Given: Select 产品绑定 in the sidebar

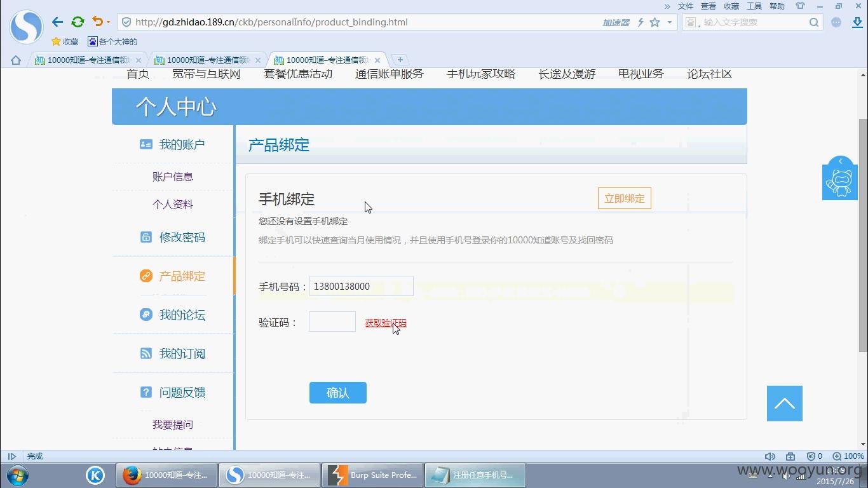Looking at the screenshot, I should coord(173,276).
